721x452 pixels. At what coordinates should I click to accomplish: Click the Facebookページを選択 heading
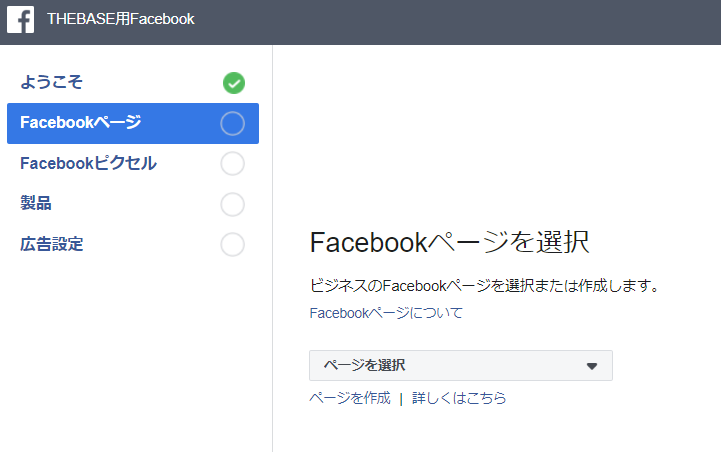click(449, 242)
